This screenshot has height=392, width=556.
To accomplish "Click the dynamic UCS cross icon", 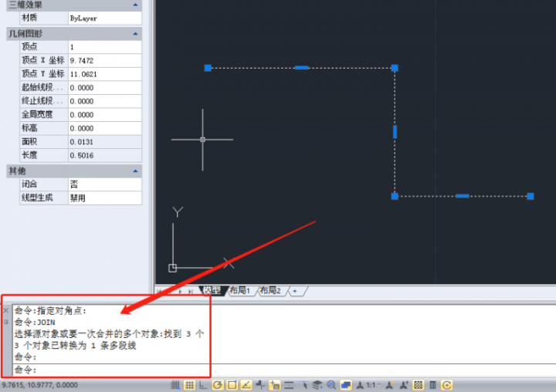I will 260,385.
